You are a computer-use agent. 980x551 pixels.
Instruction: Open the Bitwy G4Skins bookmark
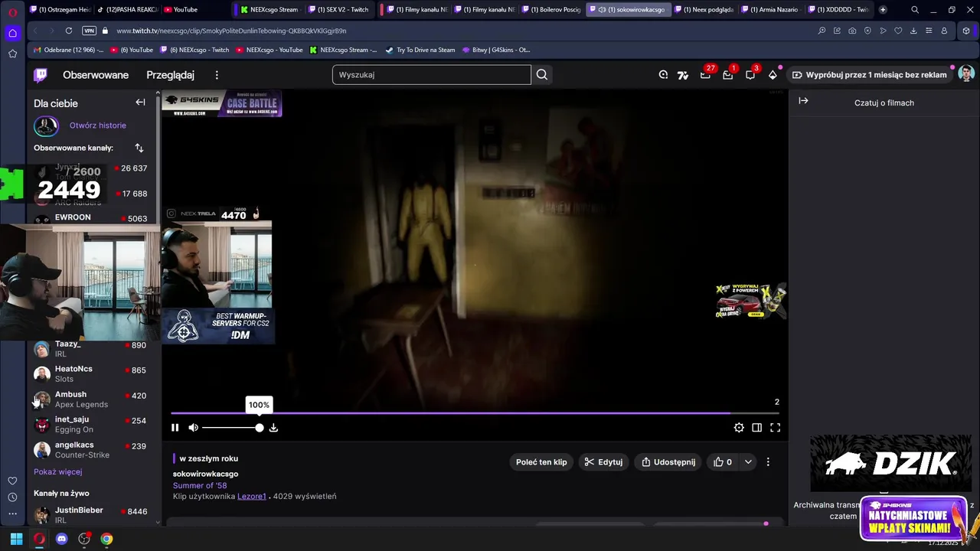(x=496, y=50)
